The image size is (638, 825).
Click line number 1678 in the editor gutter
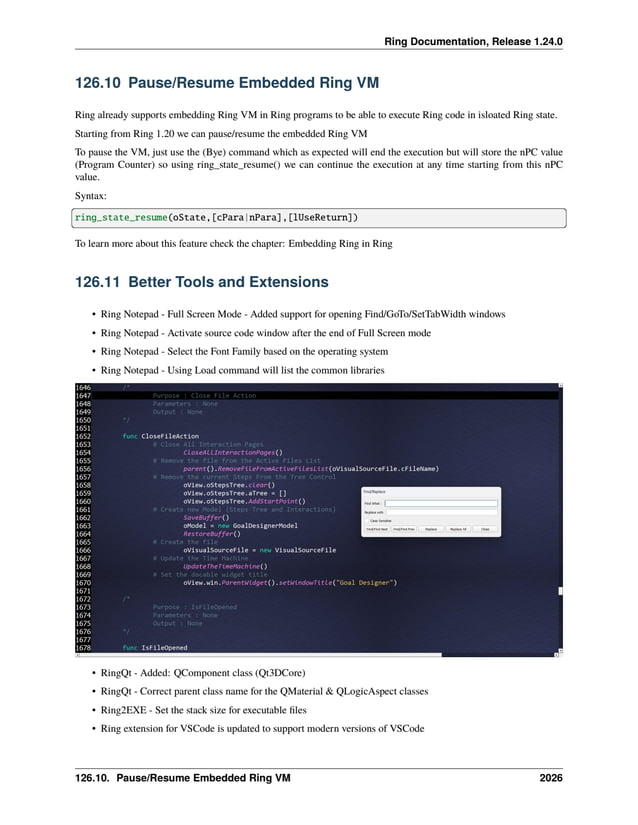coord(83,648)
